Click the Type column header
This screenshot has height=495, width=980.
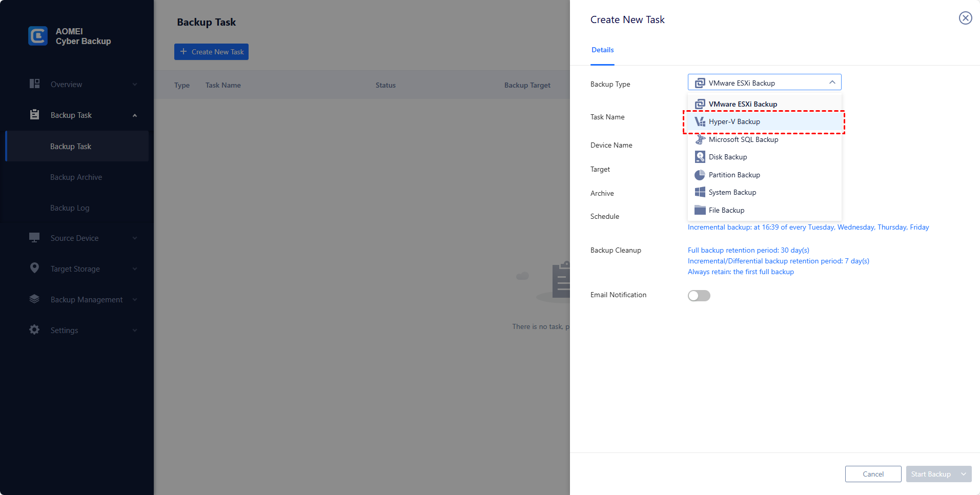[x=182, y=85]
